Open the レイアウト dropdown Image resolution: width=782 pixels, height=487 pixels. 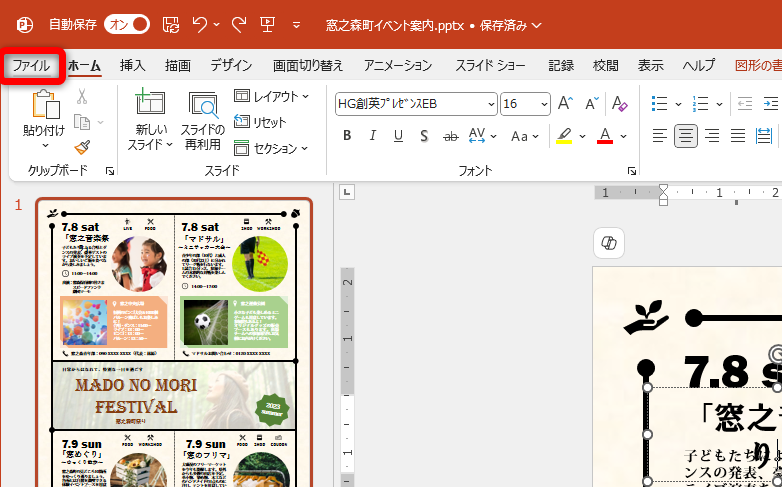pos(272,96)
